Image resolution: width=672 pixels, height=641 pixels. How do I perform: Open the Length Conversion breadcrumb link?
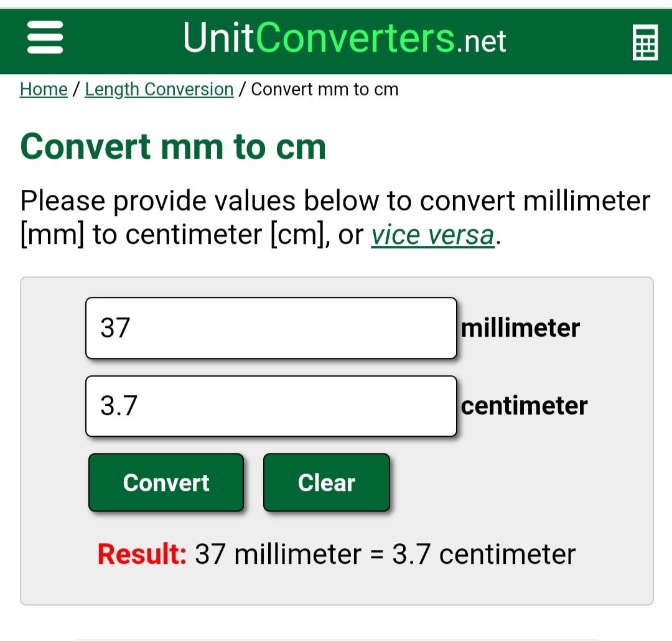click(159, 90)
